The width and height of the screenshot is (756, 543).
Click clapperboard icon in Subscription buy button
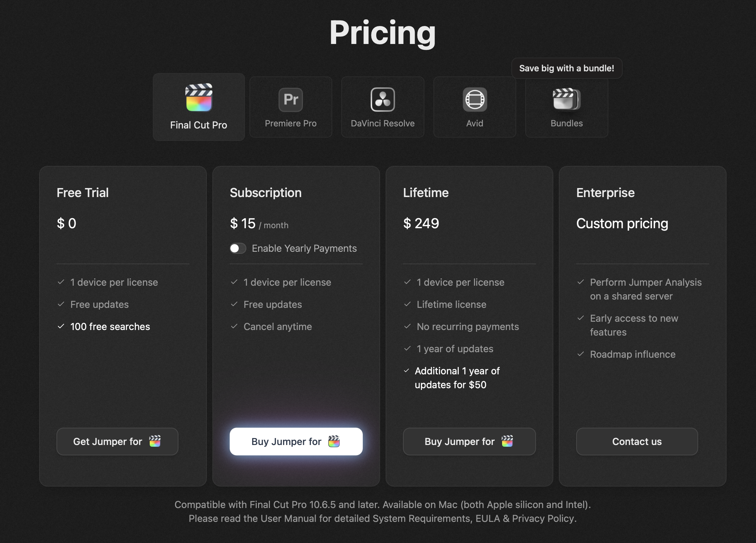(334, 441)
